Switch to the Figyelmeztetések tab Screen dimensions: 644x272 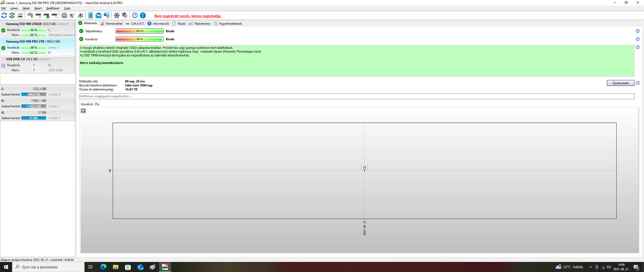pyautogui.click(x=228, y=24)
